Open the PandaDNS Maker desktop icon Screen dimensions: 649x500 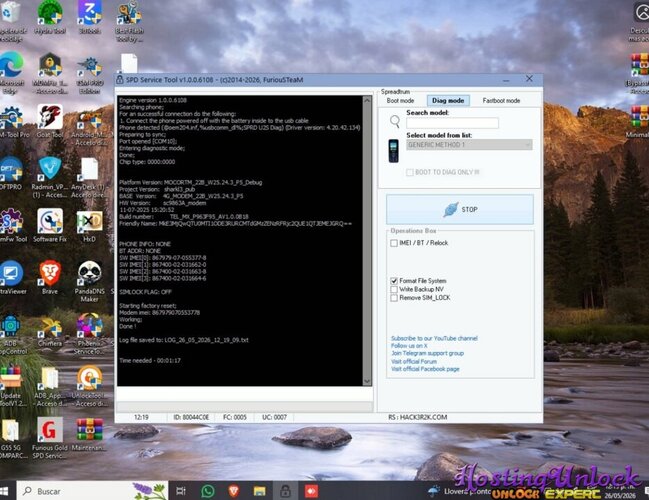pyautogui.click(x=89, y=281)
